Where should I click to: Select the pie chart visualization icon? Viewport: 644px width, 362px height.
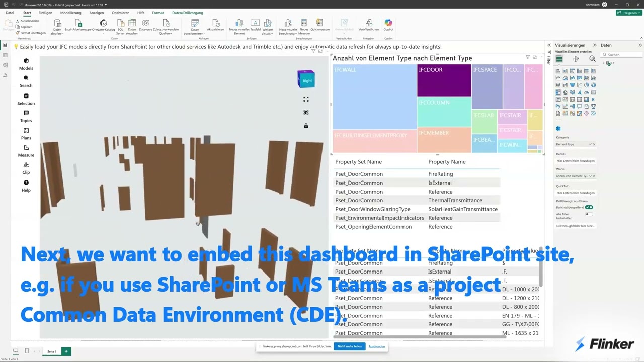click(586, 85)
